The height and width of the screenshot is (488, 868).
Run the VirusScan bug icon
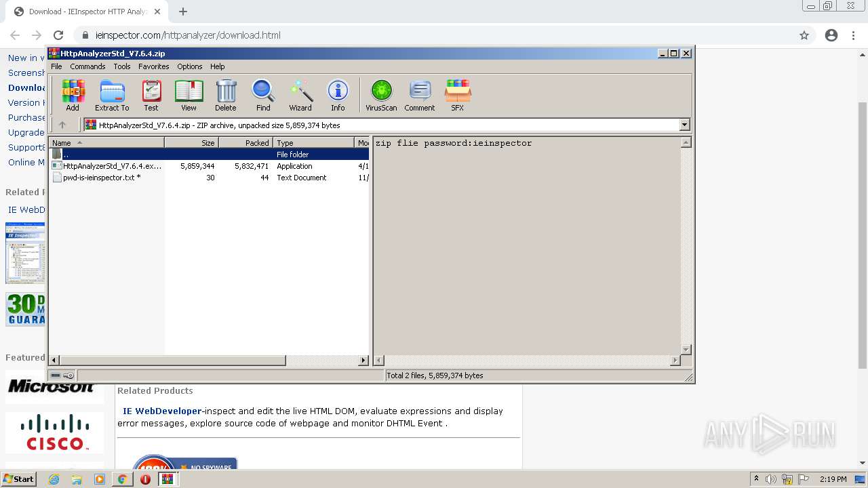coord(381,95)
